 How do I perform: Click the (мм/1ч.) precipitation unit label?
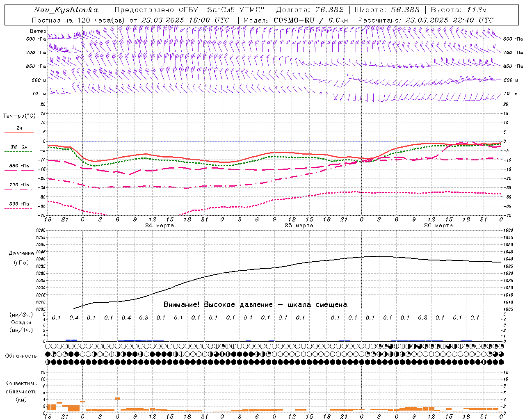coord(21,330)
